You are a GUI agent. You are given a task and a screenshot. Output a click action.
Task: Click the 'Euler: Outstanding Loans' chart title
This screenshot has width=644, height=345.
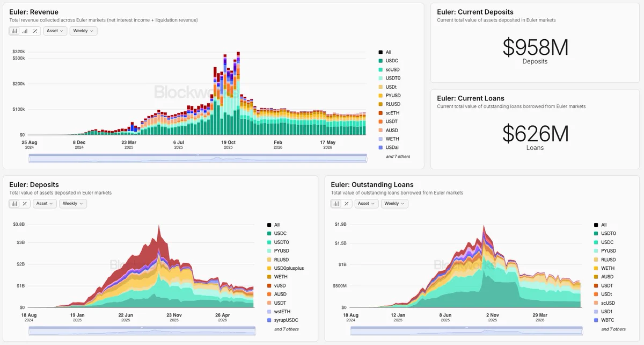tap(372, 185)
